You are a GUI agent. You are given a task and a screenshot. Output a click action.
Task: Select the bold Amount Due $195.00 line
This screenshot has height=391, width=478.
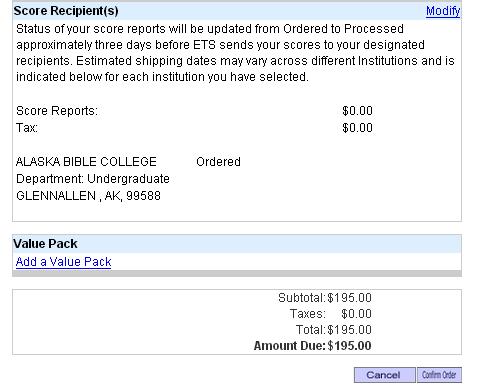pos(313,346)
